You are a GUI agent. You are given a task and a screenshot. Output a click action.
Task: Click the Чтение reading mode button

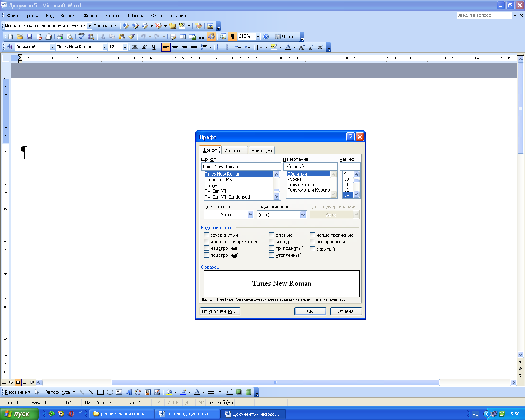[x=286, y=37]
